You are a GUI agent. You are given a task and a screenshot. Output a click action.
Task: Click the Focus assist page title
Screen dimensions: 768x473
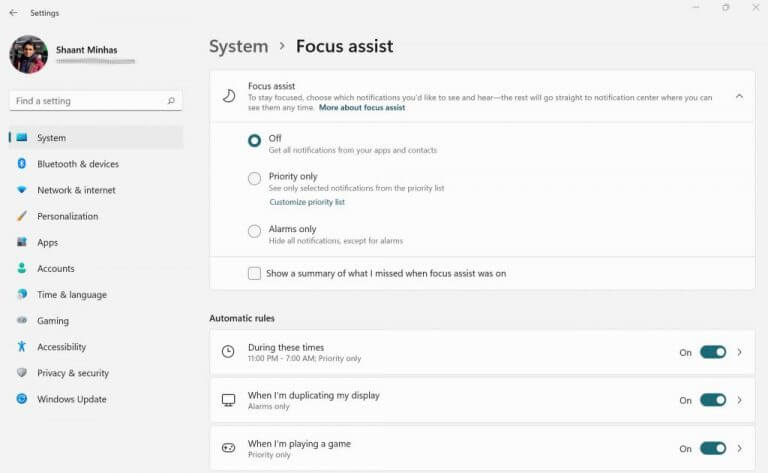(344, 47)
